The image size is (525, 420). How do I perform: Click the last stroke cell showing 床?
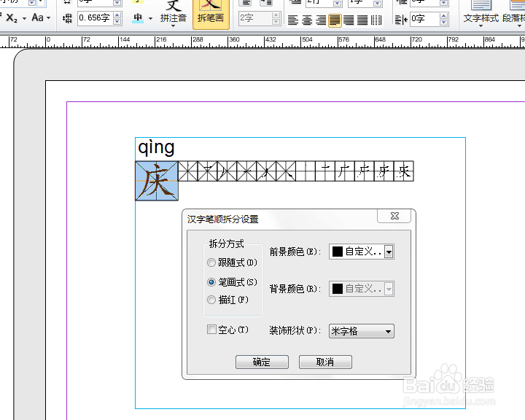click(404, 171)
